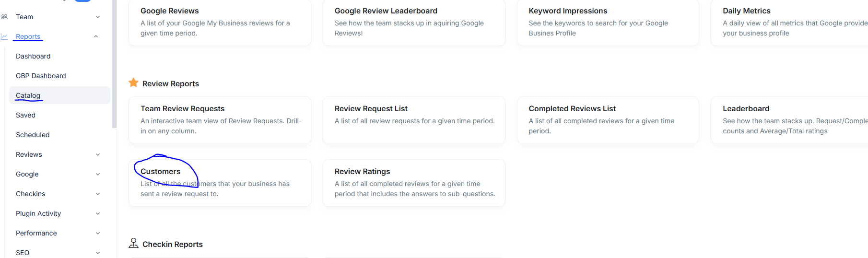
Task: Click the orange star Review Reports icon
Action: point(133,83)
